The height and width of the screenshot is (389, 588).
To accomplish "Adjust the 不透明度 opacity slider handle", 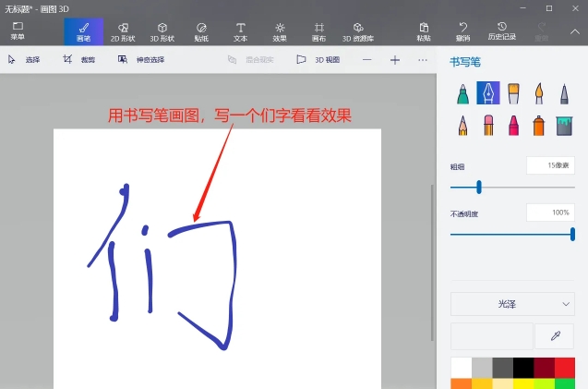I will (x=572, y=235).
